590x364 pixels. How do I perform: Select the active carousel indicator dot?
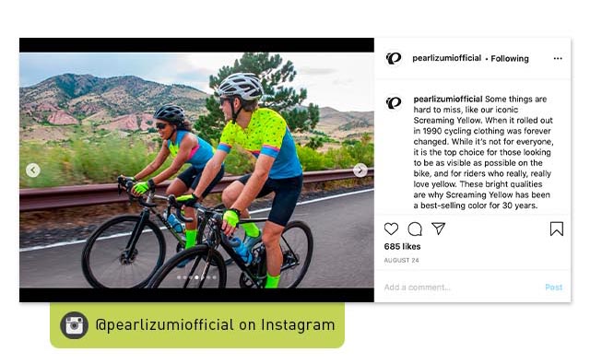pyautogui.click(x=196, y=277)
